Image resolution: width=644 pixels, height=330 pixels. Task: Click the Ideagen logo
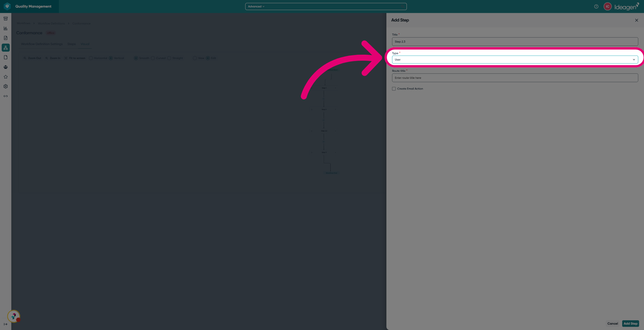[x=627, y=7]
